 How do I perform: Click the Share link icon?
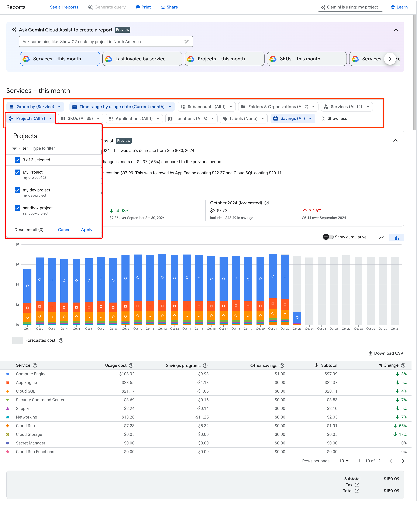coord(163,7)
